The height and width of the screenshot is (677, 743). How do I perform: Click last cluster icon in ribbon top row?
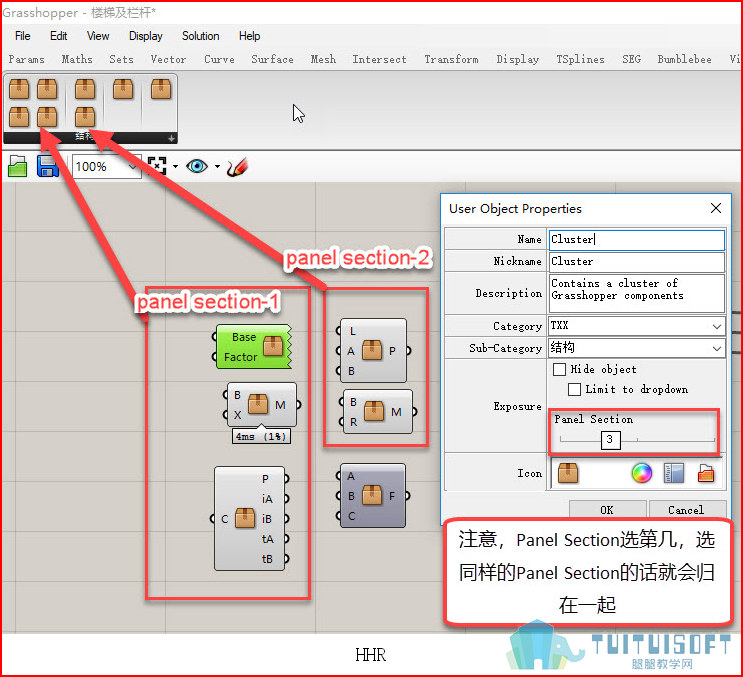click(161, 89)
